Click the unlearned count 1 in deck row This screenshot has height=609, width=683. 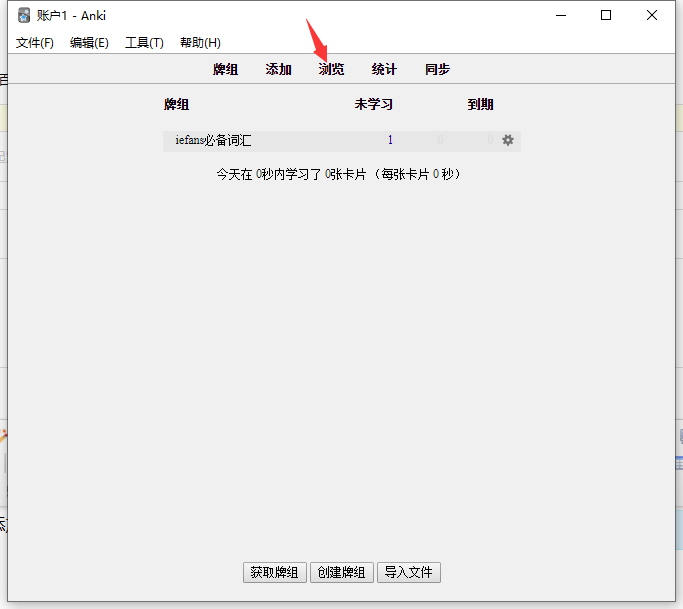pos(390,141)
